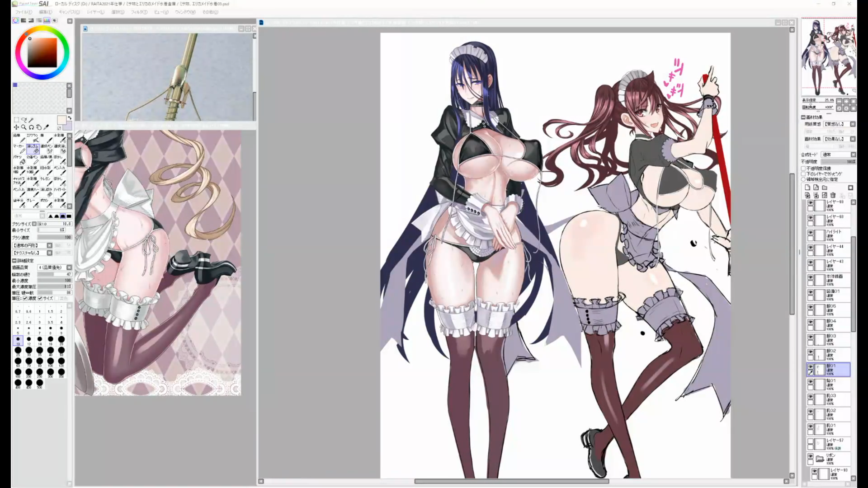Reset the navigator rotation angle button
Image resolution: width=868 pixels, height=488 pixels.
854,108
